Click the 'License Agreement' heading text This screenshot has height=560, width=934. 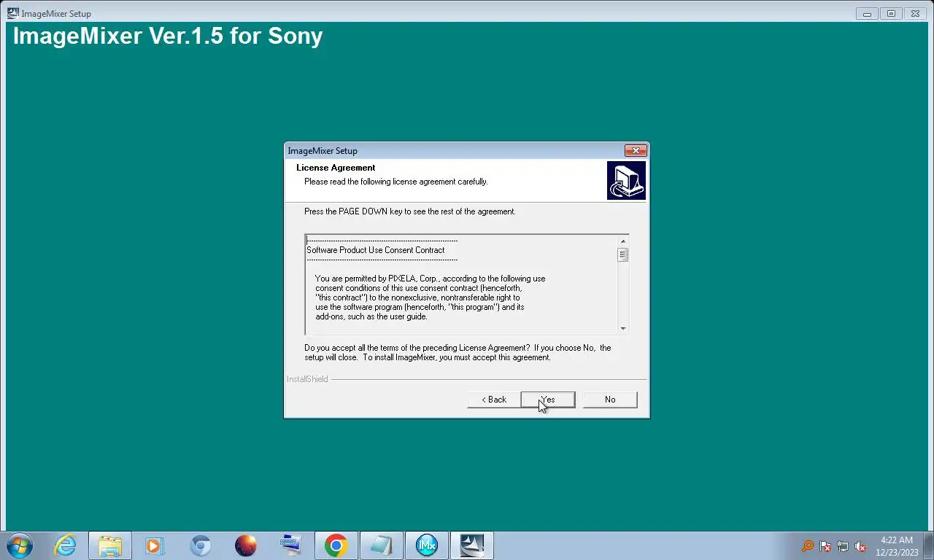(x=336, y=168)
